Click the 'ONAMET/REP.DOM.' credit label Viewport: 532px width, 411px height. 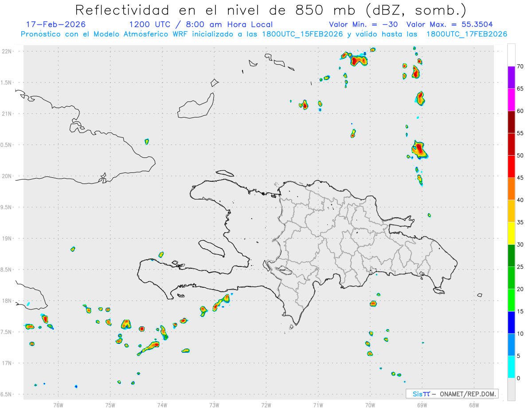click(468, 394)
